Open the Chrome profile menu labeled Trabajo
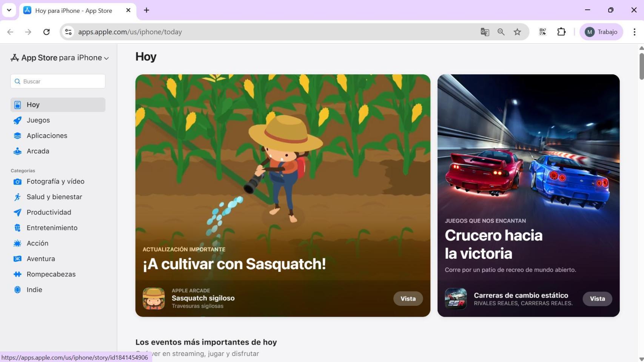This screenshot has height=362, width=644. (601, 32)
